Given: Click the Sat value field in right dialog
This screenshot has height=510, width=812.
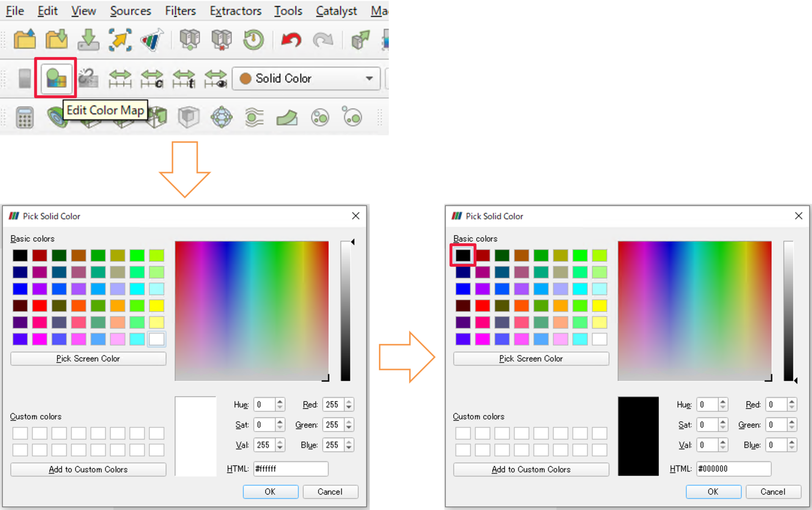Looking at the screenshot, I should coord(707,425).
